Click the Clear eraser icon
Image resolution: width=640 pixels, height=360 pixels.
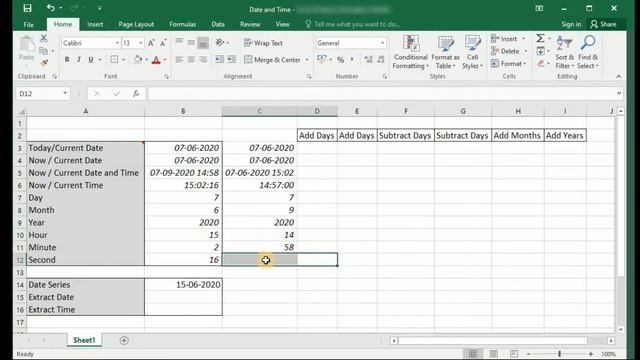(x=540, y=63)
